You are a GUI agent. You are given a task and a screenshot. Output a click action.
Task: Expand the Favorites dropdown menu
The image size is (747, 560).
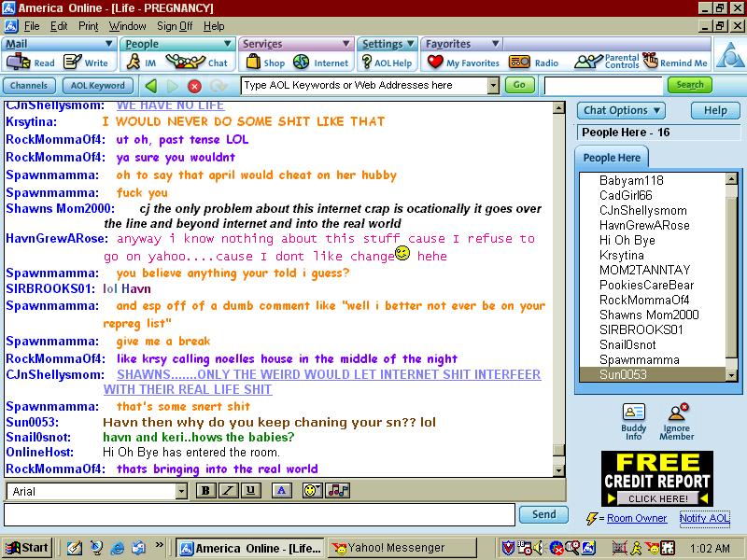coord(496,44)
